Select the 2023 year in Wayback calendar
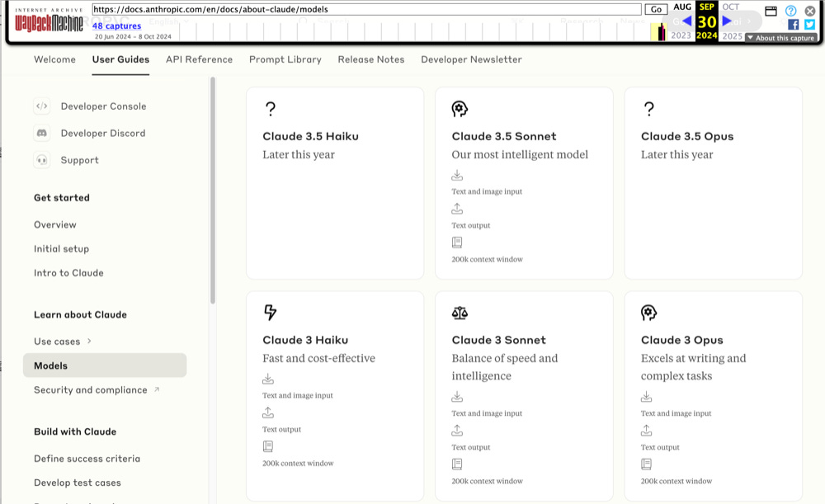 pyautogui.click(x=681, y=35)
